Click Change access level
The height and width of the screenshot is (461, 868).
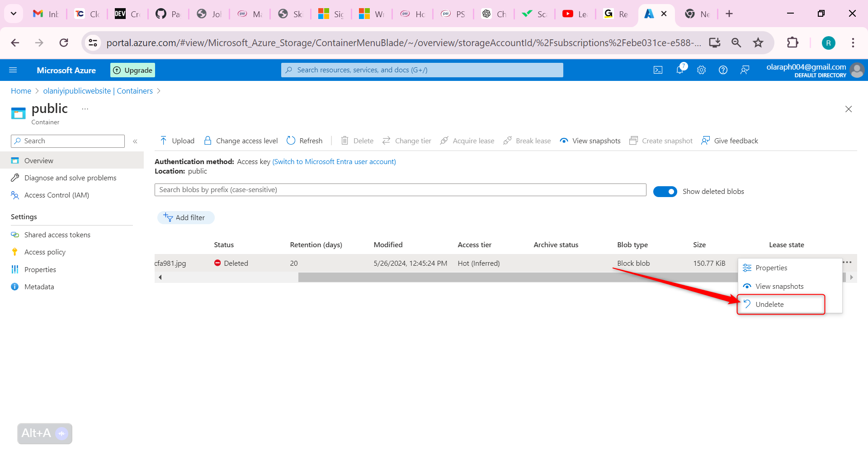(241, 141)
